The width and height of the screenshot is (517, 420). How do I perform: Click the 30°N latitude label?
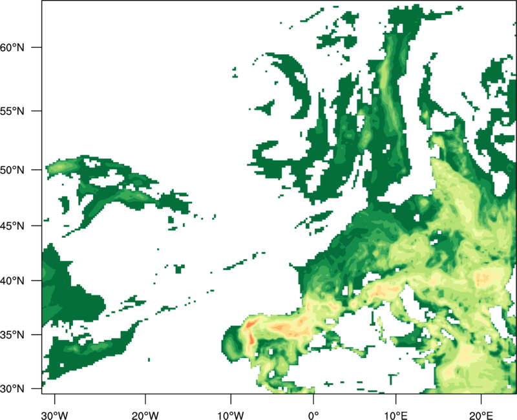pos(12,389)
